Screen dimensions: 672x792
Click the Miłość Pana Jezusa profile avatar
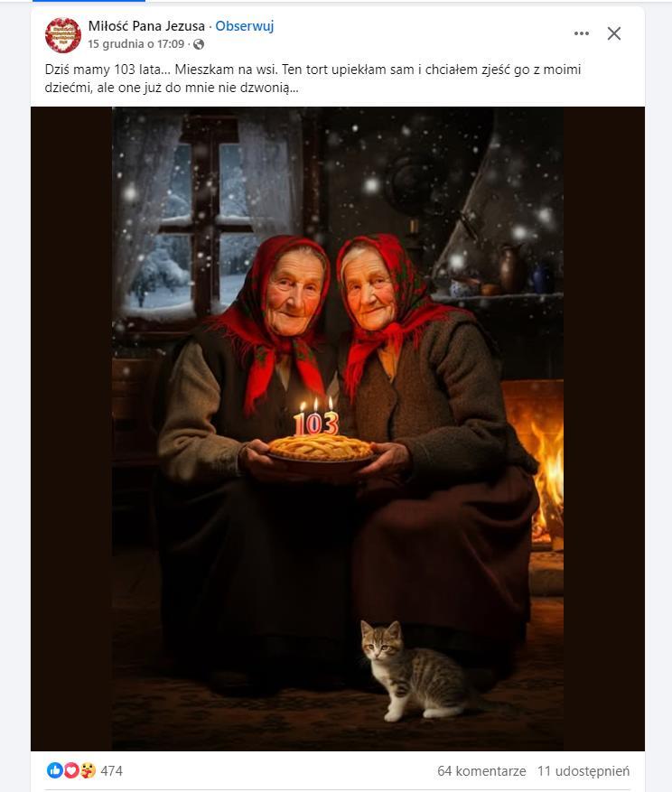click(63, 35)
